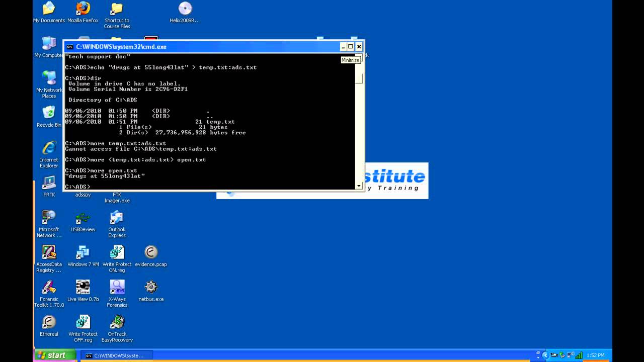Click the Start button
This screenshot has height=362, width=644.
54,355
